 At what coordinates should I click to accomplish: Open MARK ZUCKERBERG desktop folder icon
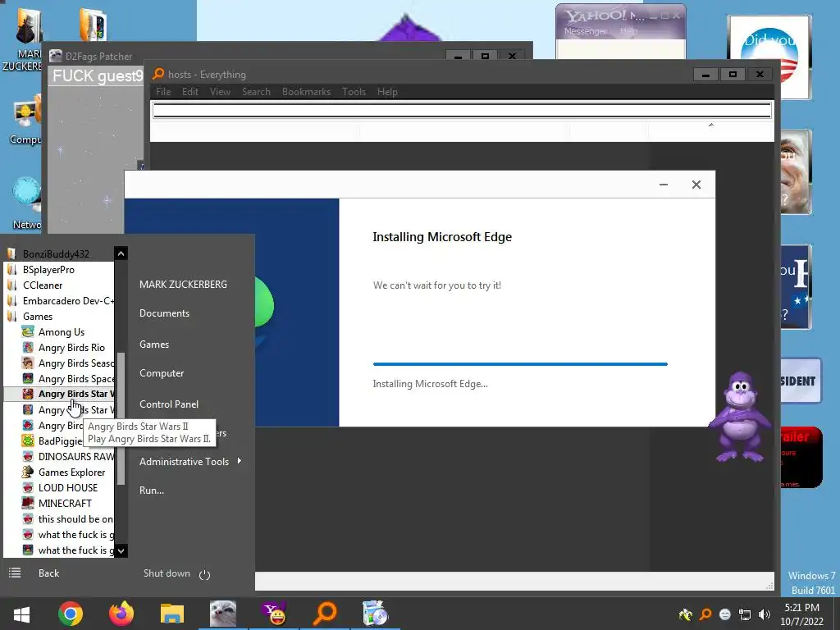tap(22, 40)
